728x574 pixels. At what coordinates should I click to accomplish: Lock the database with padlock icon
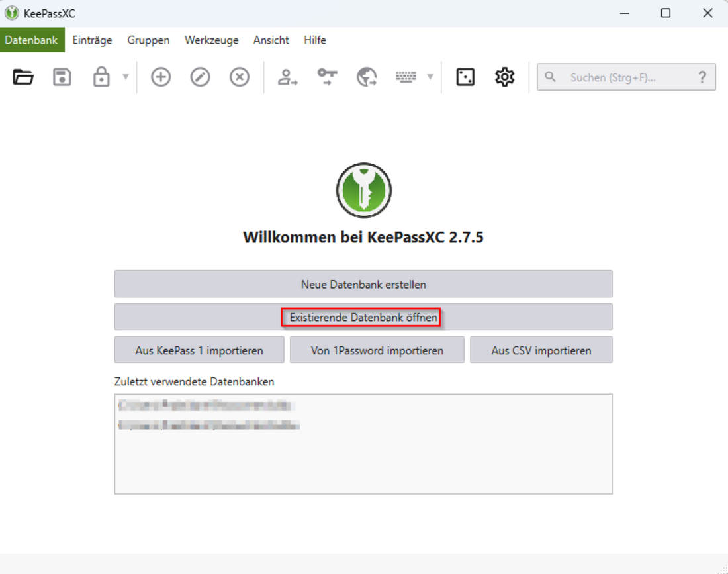tap(101, 77)
